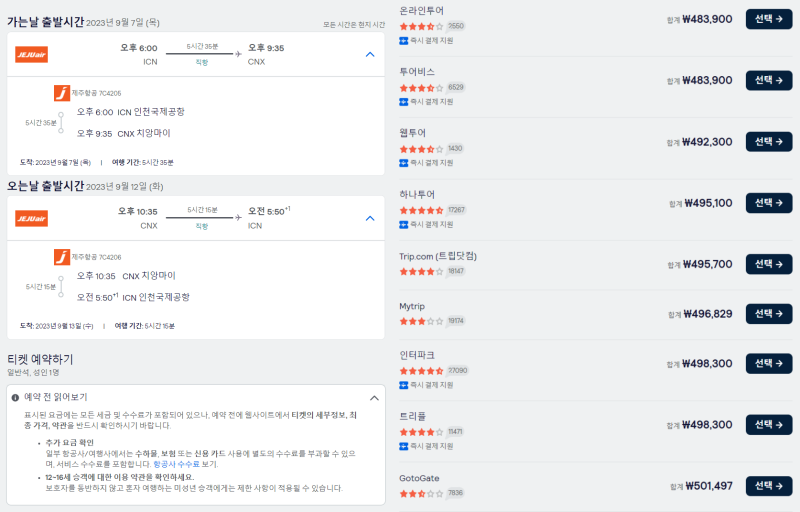Click the Jeju Air J icon beside 7C4205
This screenshot has height=512, width=800.
62,93
